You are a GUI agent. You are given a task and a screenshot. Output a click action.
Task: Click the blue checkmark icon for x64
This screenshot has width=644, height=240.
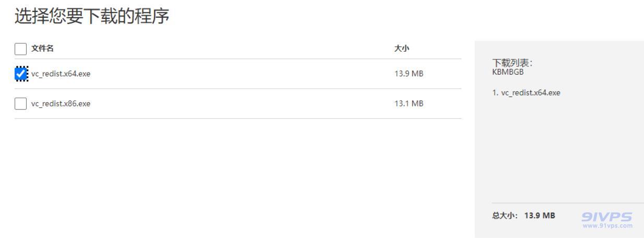click(21, 74)
